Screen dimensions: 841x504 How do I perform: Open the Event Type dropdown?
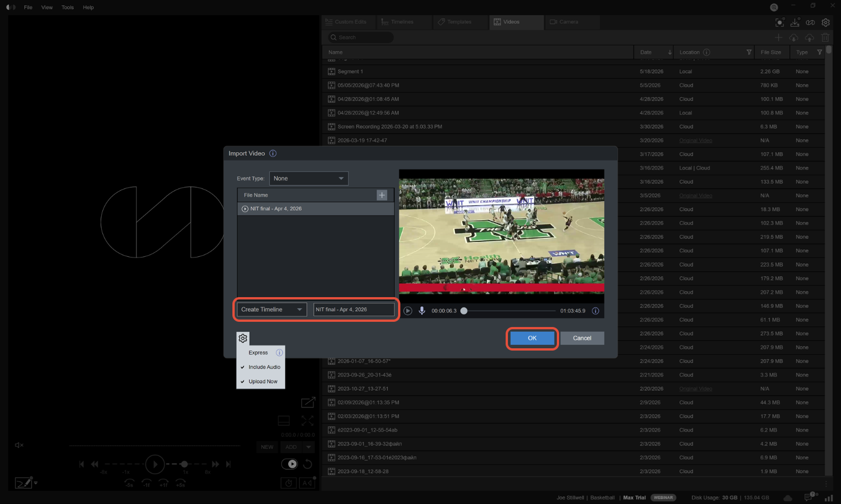(309, 178)
